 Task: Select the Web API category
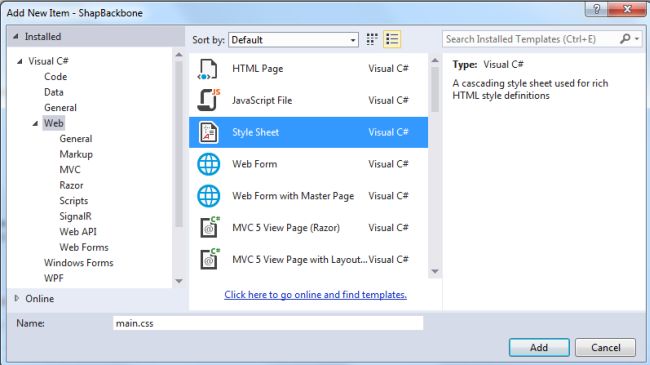(78, 232)
